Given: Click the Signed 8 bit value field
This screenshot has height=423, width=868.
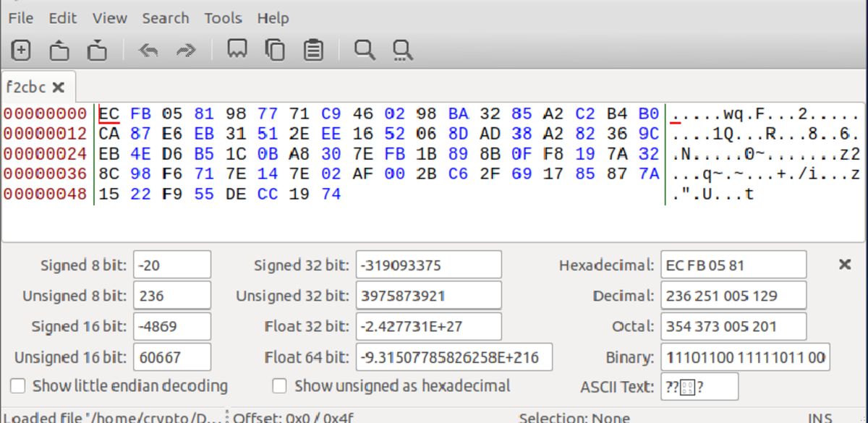Looking at the screenshot, I should point(172,265).
